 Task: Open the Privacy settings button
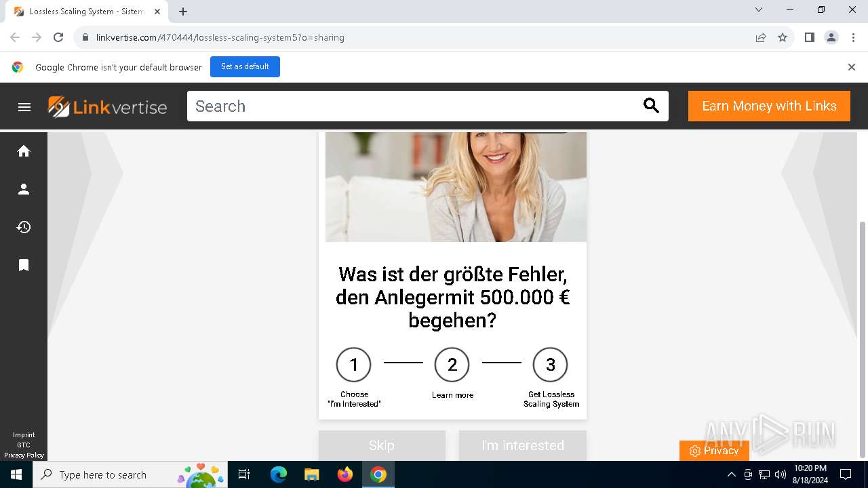tap(714, 451)
